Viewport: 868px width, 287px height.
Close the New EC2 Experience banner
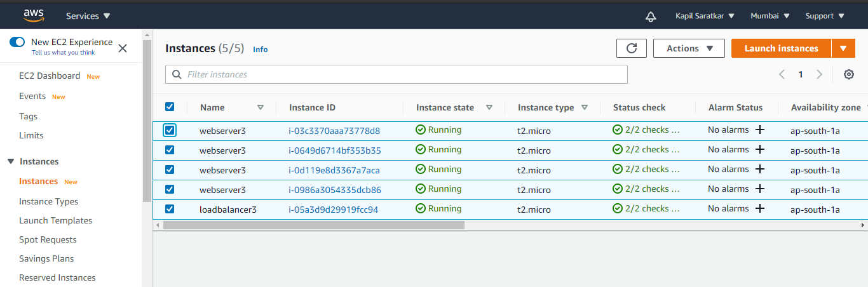coord(123,48)
